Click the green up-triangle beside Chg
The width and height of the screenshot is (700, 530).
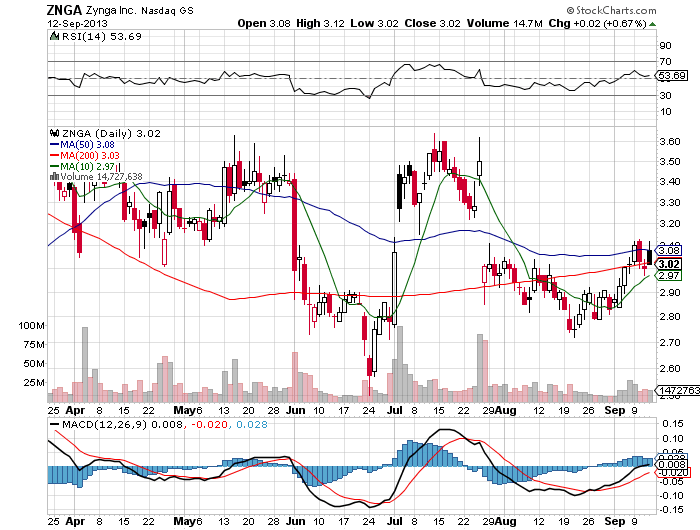(x=652, y=24)
